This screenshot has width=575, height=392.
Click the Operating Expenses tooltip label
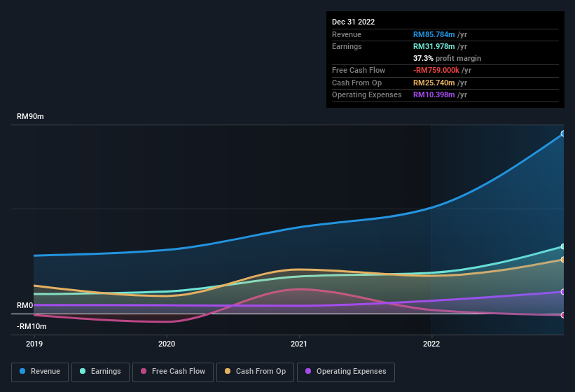pyautogui.click(x=367, y=95)
